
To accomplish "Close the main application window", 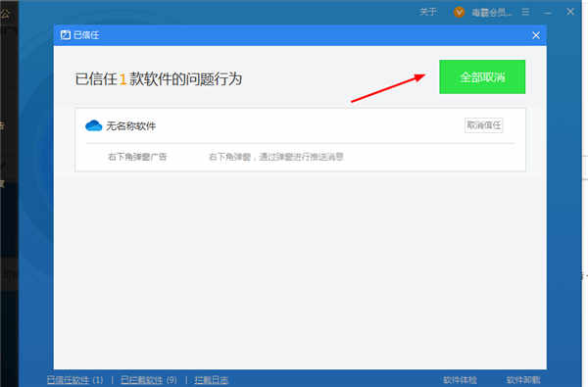I will click(570, 12).
